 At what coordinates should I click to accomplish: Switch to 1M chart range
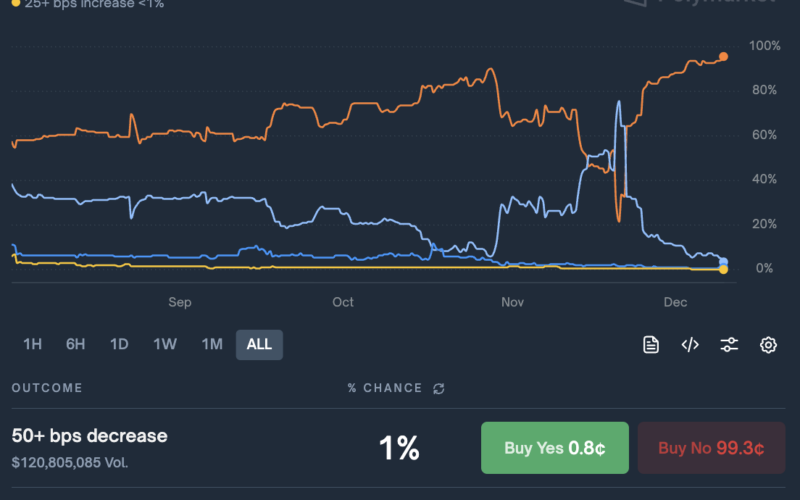click(212, 345)
